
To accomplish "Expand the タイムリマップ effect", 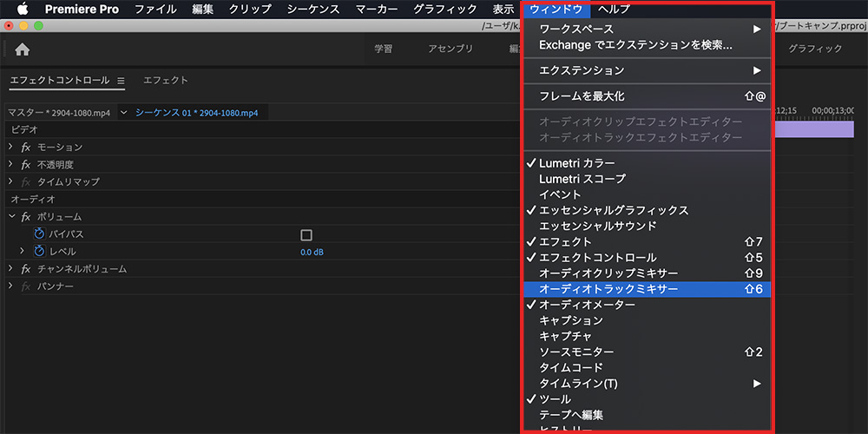I will 10,181.
